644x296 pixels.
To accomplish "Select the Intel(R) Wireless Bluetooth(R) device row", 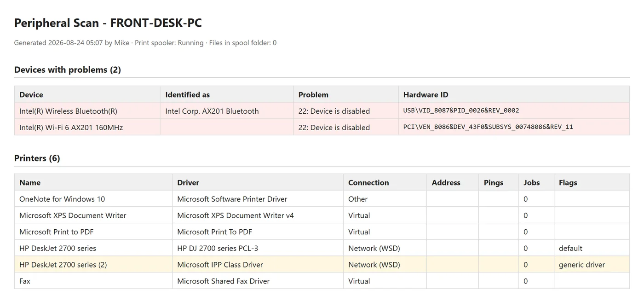I will 322,111.
